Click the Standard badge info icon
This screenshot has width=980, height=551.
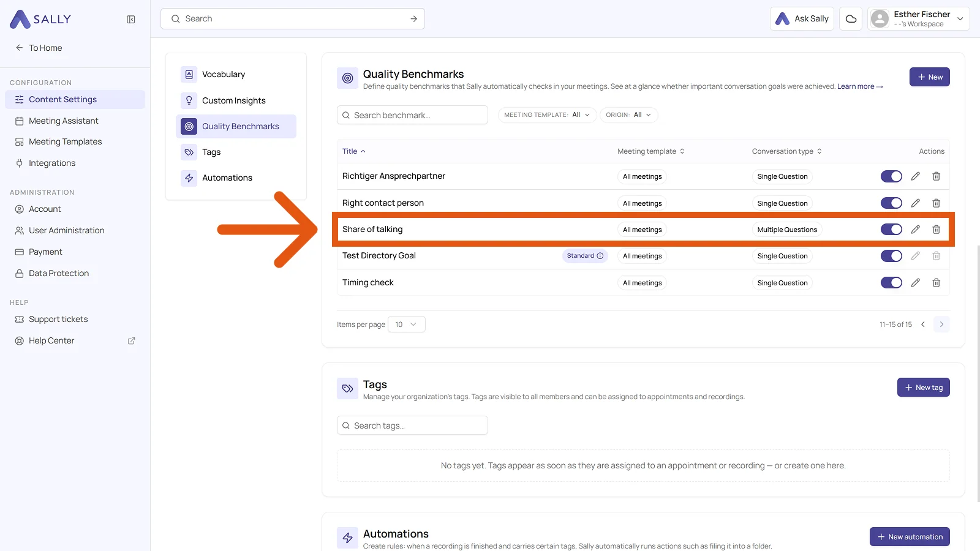coord(600,256)
